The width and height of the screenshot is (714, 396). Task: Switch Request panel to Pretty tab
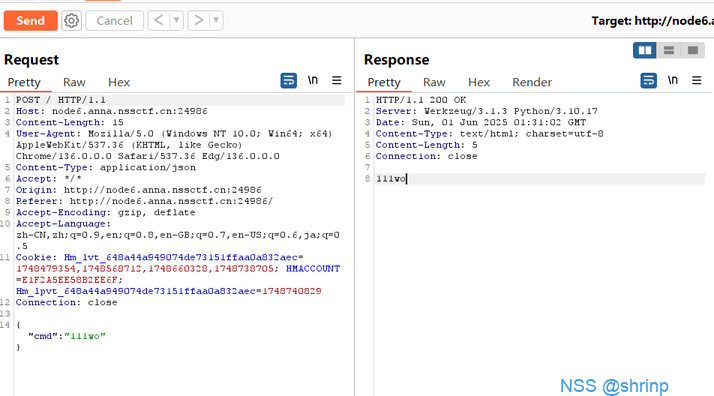point(24,82)
